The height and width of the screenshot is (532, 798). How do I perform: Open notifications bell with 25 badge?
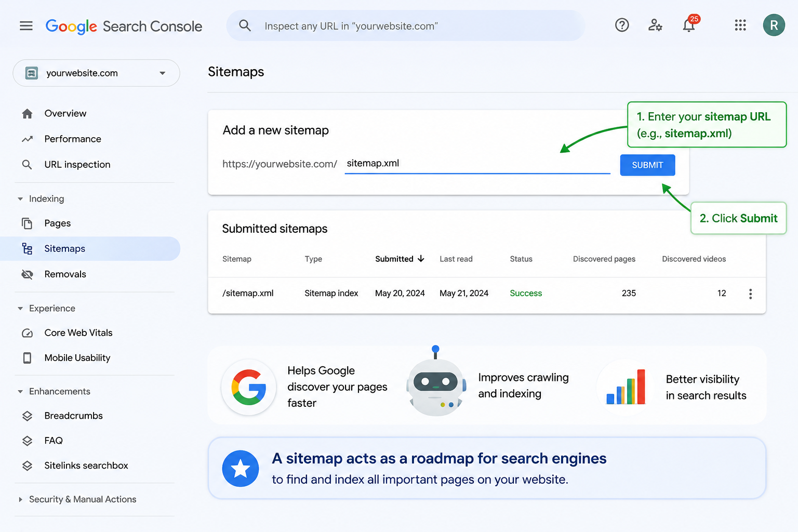pos(690,24)
